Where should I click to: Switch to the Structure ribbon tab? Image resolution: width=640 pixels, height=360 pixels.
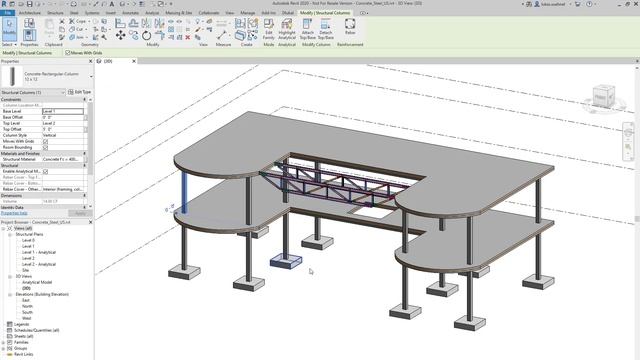pyautogui.click(x=55, y=13)
